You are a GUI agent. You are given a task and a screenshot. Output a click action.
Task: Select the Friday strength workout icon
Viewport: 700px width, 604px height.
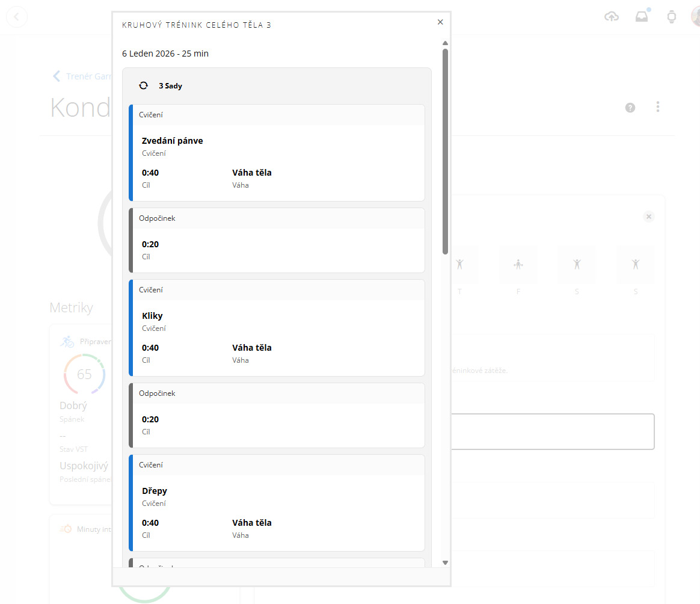518,264
